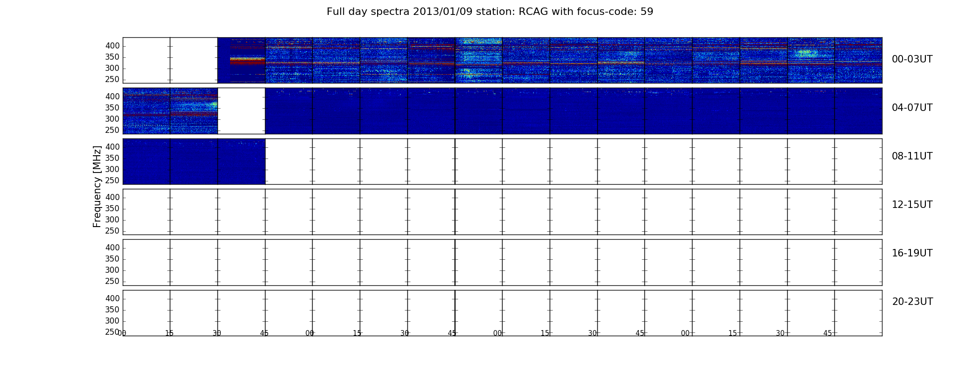Click the 350 tick in the 08-11UT row

tap(112, 159)
